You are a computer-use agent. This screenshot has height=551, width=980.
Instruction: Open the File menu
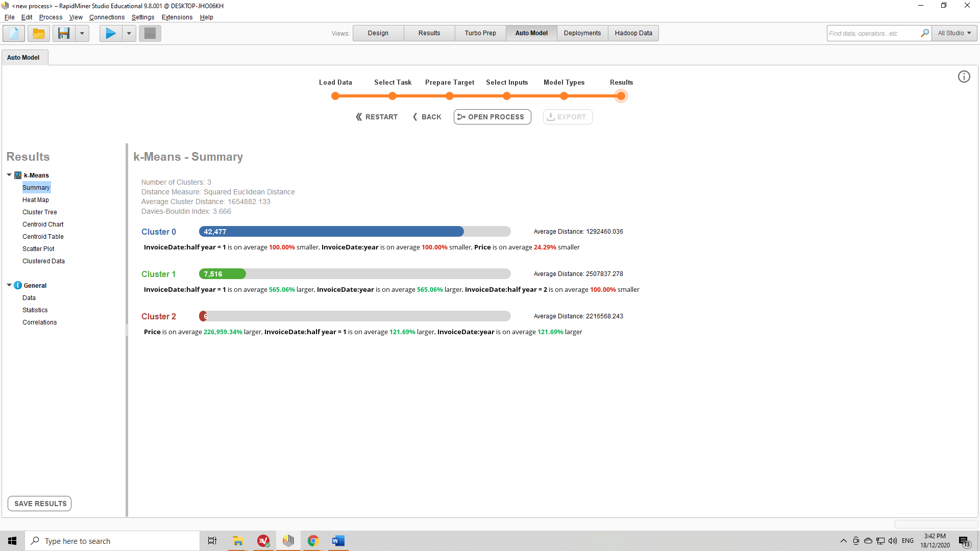pos(9,17)
